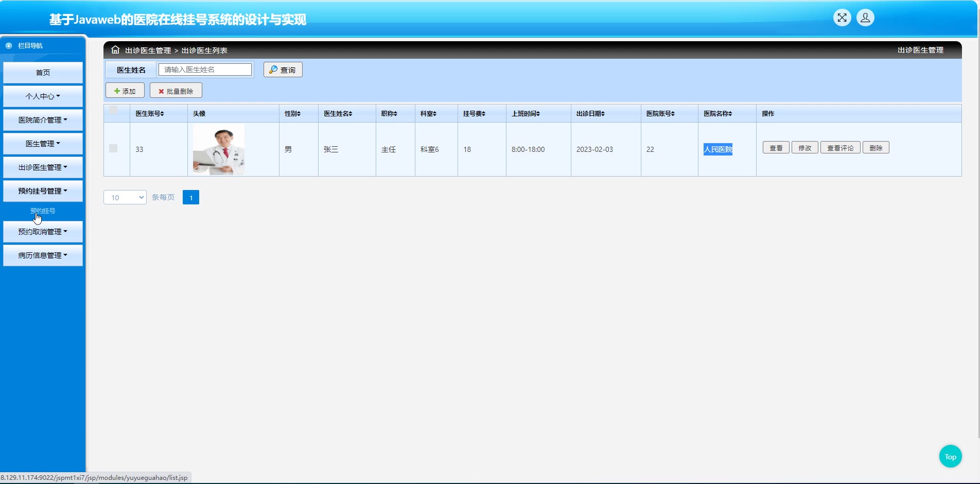980x484 pixels.
Task: Click the 查询 search button
Action: pos(283,70)
